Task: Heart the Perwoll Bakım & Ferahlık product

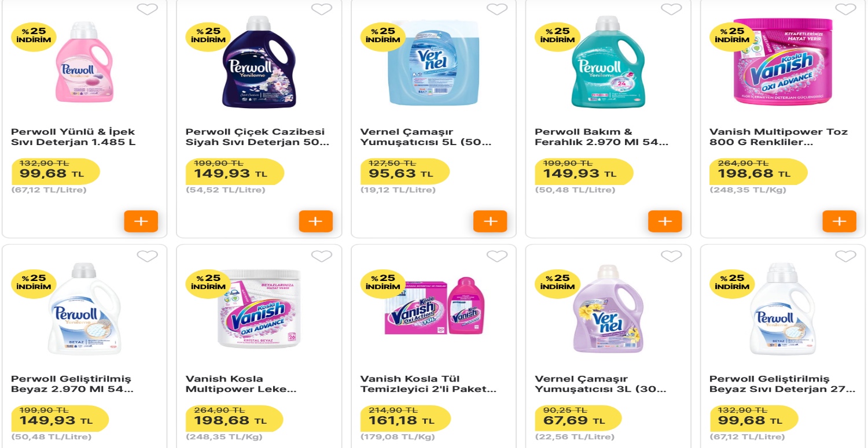Action: [x=671, y=9]
